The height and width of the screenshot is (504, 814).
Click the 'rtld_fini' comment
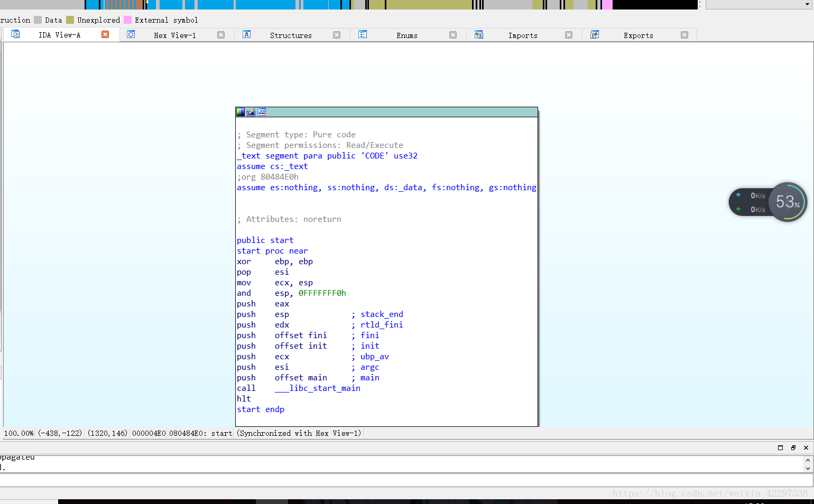pos(382,325)
